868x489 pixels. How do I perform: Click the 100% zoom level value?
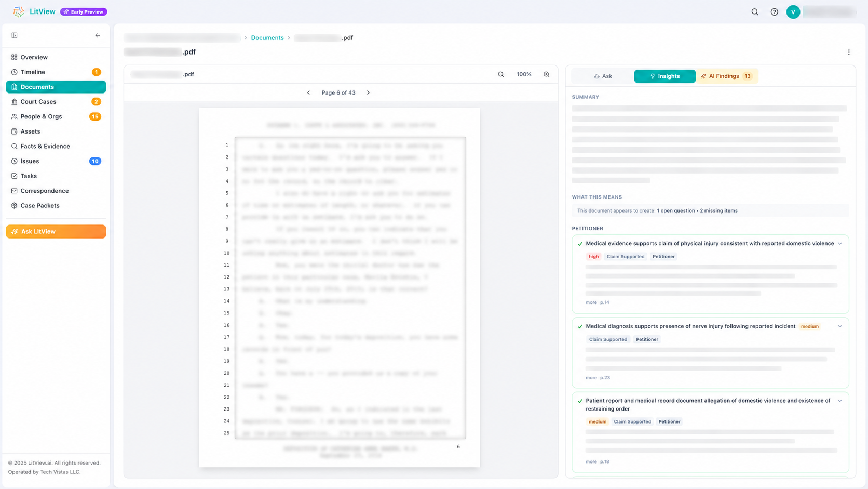tap(524, 74)
